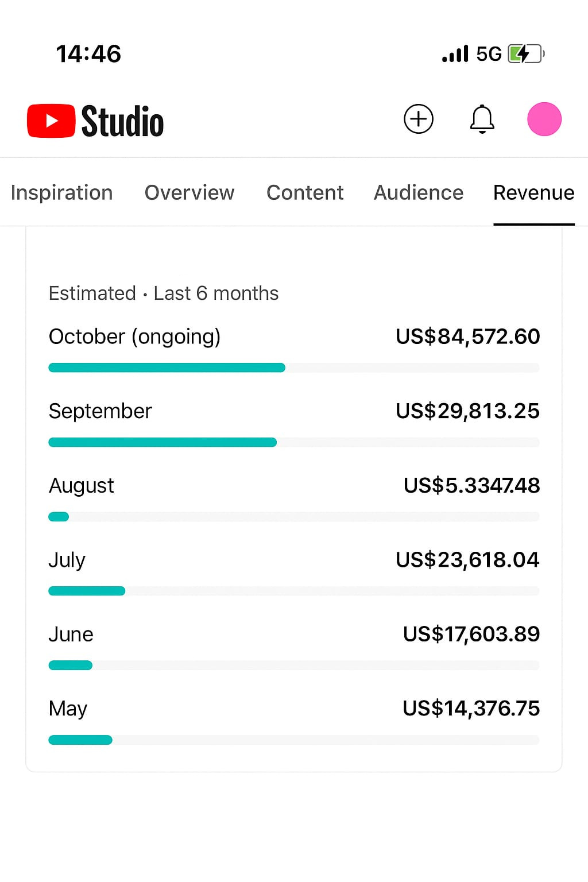Tap the May revenue row label

click(x=68, y=709)
